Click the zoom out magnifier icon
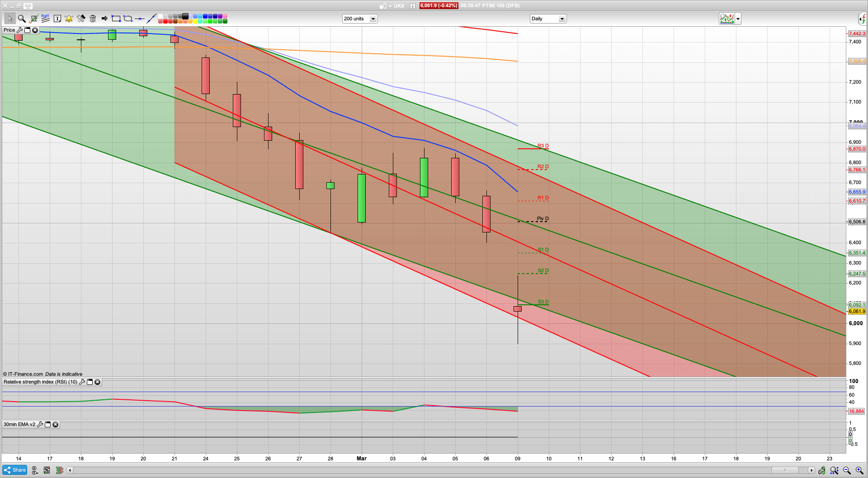Viewport: 868px width, 478px height. (x=847, y=470)
